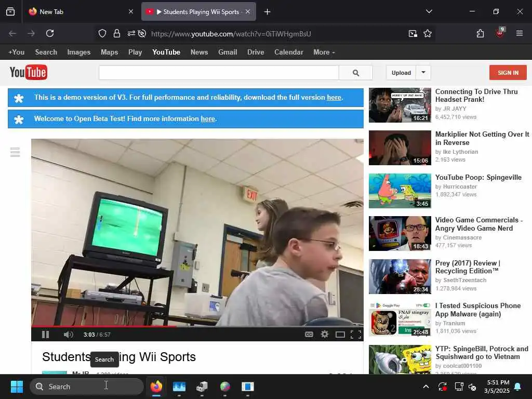
Task: Click the SIGN IN button
Action: 508,73
